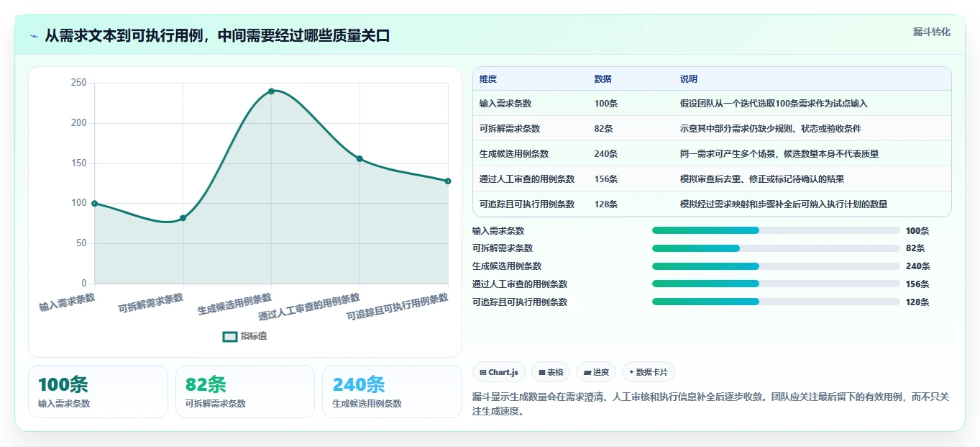Click the 128条 cell in the table
980x447 pixels.
[606, 204]
